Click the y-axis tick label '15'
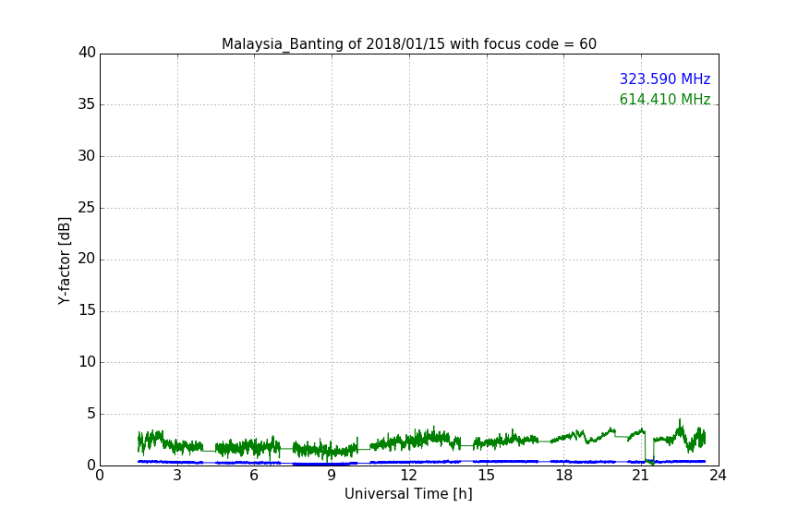This screenshot has width=798, height=532. 87,310
